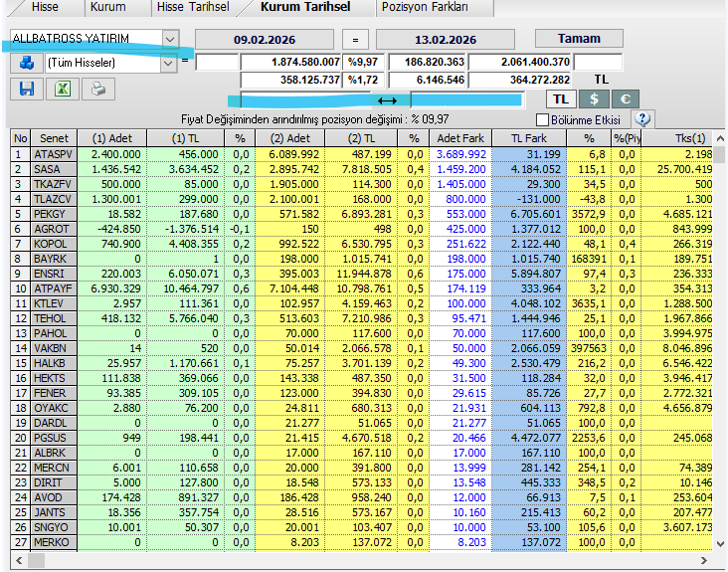Click the 358.125.737 value field

[291, 80]
